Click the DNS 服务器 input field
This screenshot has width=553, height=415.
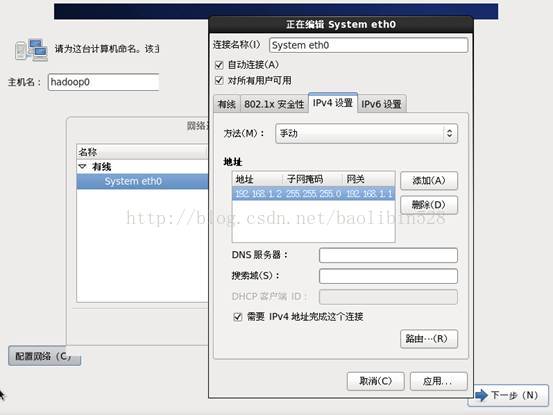pyautogui.click(x=388, y=255)
